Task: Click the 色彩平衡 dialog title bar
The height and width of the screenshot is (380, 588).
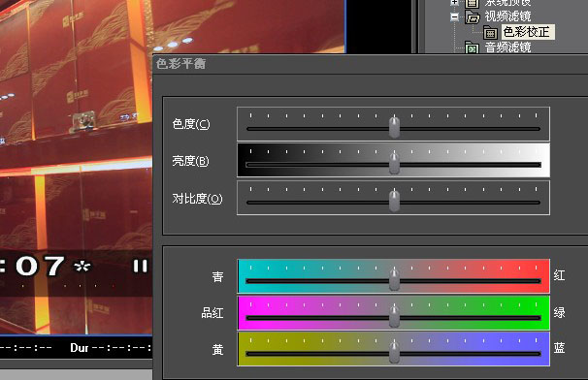Action: [370, 64]
